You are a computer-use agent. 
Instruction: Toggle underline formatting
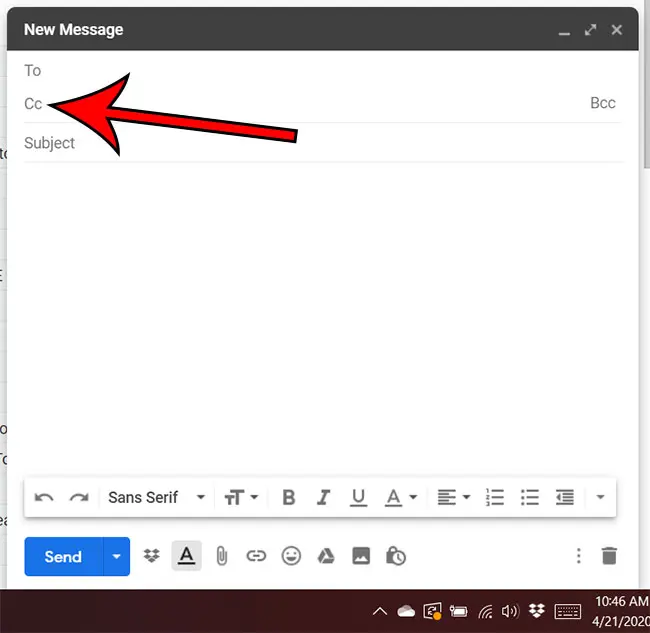pos(358,497)
